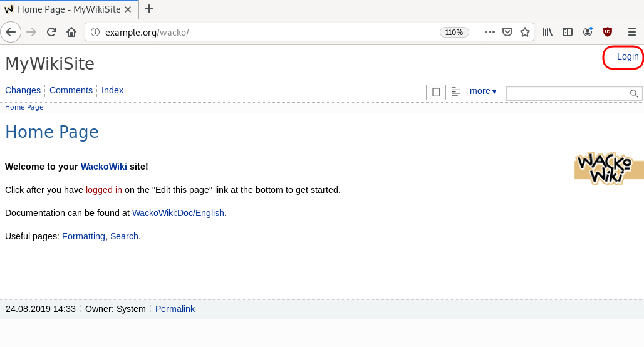Reload the current page
This screenshot has width=644, height=347.
(51, 32)
